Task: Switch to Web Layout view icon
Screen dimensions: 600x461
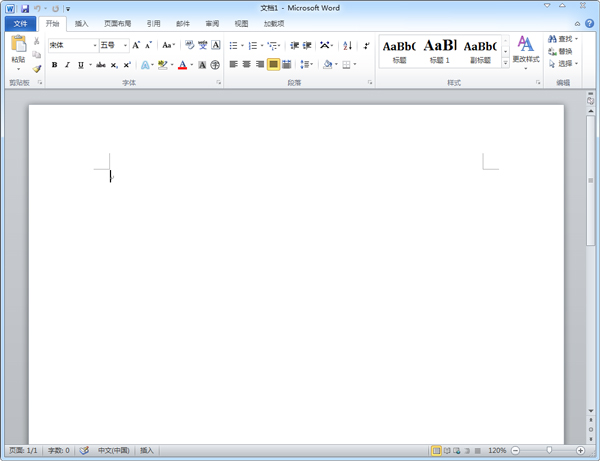Action: (457, 451)
